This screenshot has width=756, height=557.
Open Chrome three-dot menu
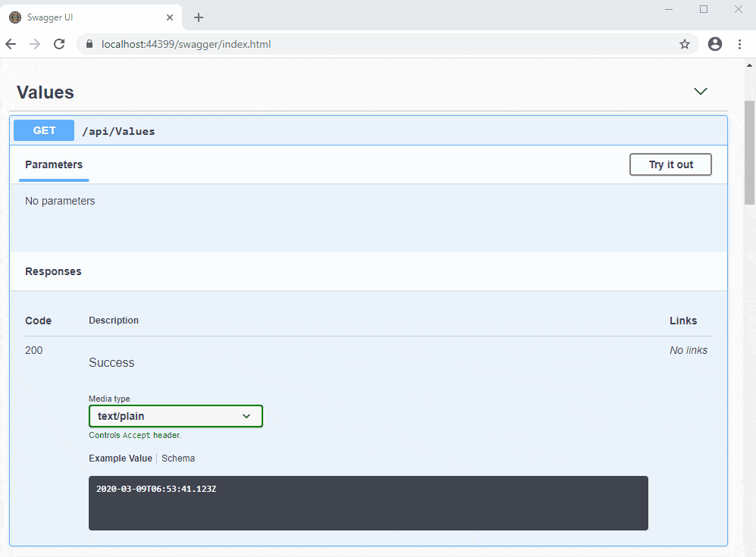[x=739, y=44]
